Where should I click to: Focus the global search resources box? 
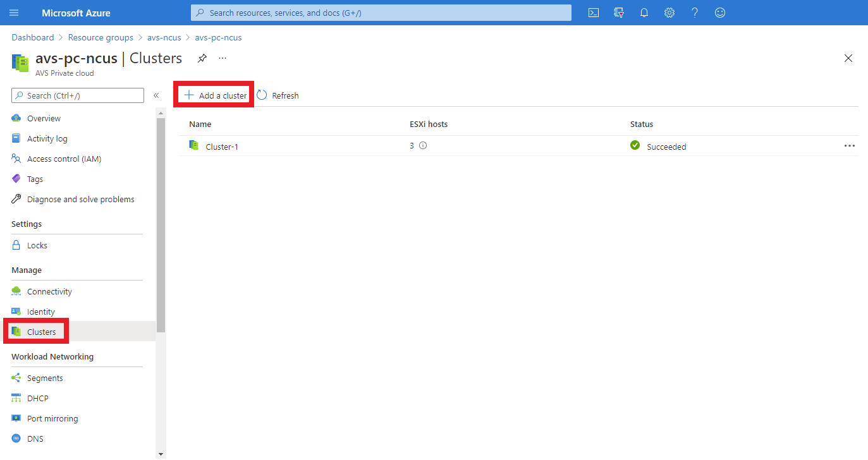tap(381, 13)
